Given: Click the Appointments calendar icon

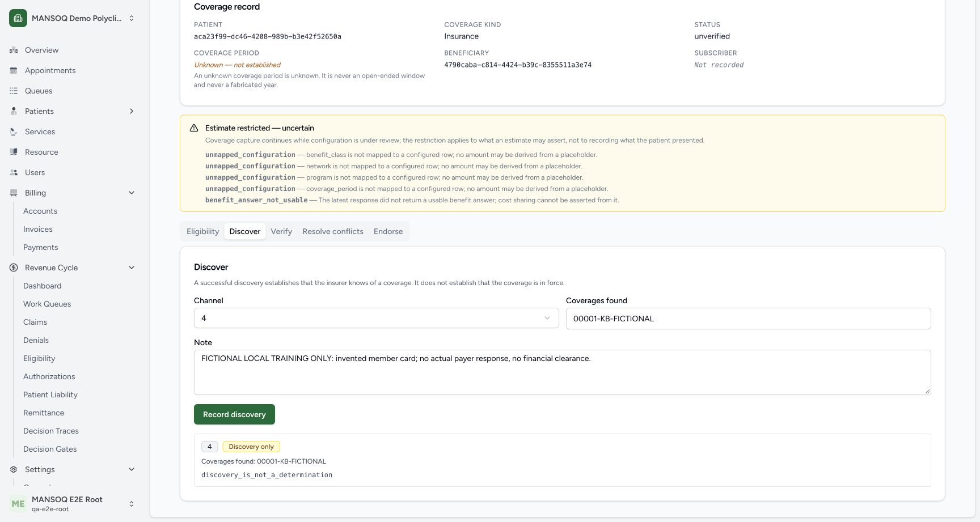Looking at the screenshot, I should pyautogui.click(x=14, y=70).
